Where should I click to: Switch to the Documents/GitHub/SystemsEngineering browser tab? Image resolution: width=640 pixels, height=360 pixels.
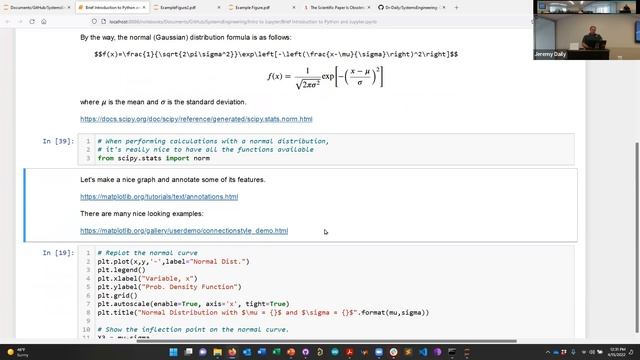(x=36, y=7)
